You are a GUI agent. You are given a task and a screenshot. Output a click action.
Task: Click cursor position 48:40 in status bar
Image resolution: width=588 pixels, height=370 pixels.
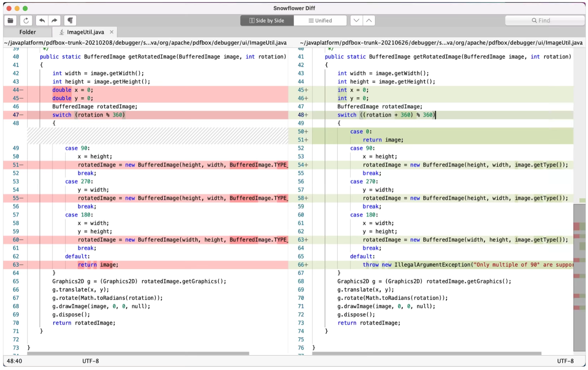tap(14, 361)
